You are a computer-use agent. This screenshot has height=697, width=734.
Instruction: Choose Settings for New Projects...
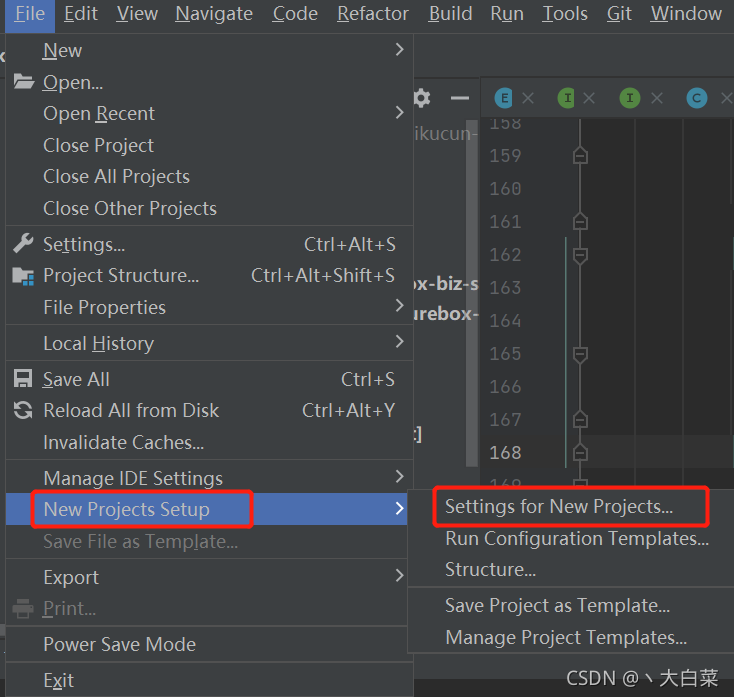pos(571,506)
